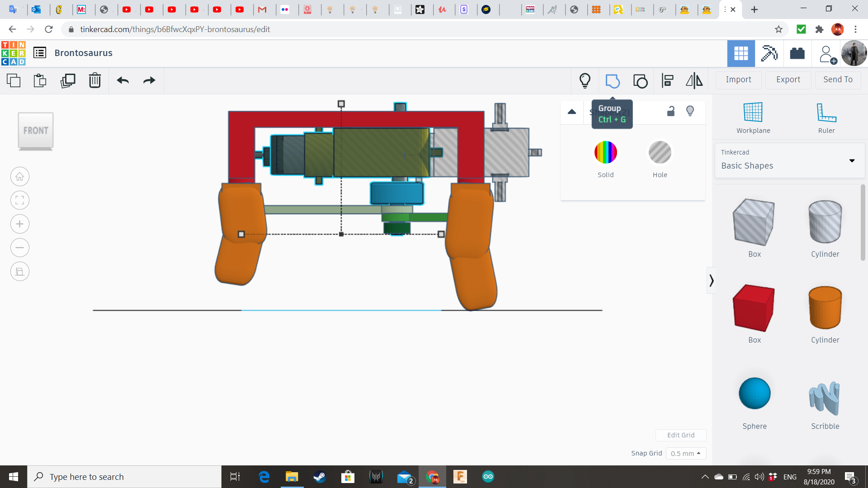Open the Blocks view icon
Viewport: 868px width, 488px height.
coord(769,53)
